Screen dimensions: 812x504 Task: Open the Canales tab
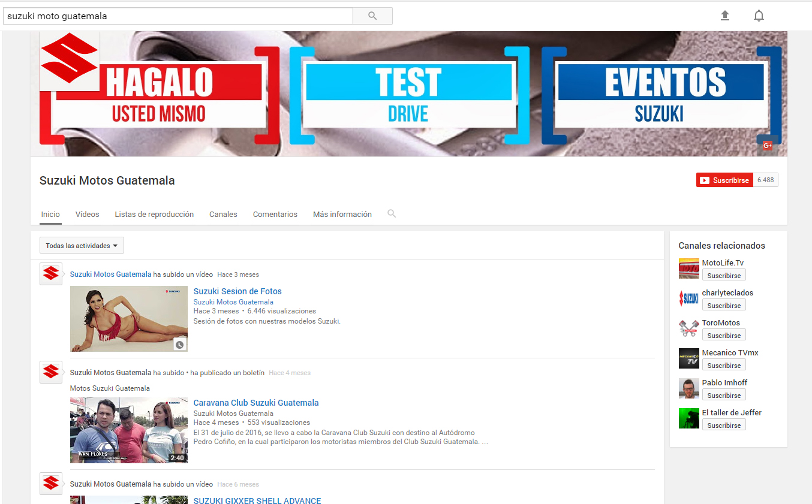(x=223, y=214)
